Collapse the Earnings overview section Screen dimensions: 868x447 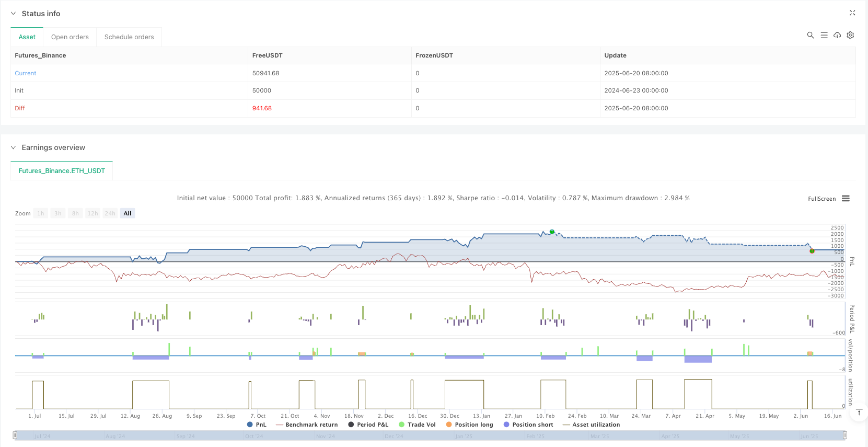[x=14, y=147]
